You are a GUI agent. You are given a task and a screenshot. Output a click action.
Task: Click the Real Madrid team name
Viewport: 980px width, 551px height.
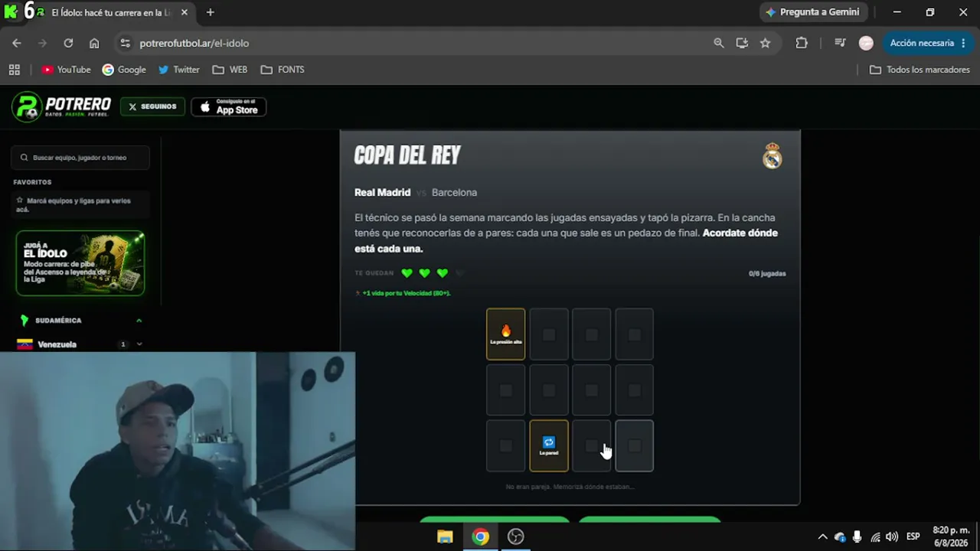point(382,192)
